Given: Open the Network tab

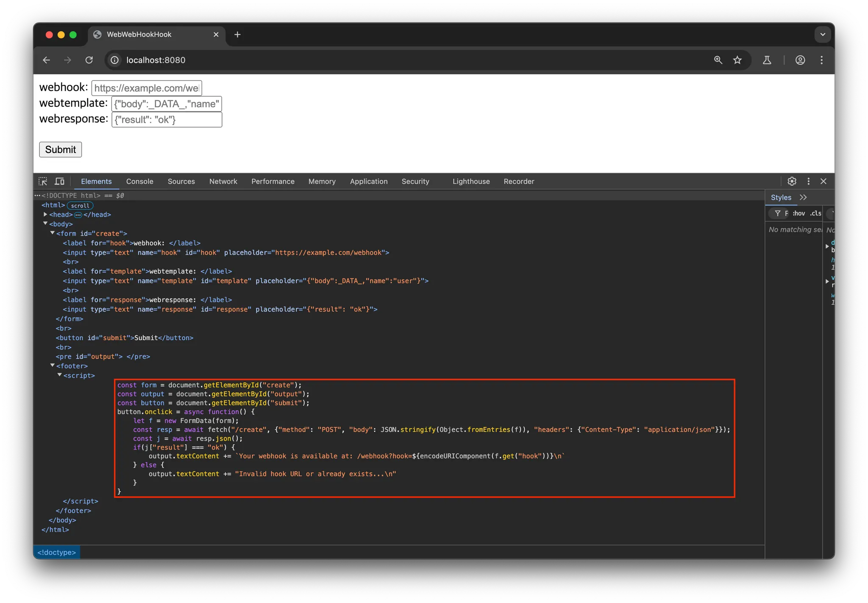Looking at the screenshot, I should (223, 181).
